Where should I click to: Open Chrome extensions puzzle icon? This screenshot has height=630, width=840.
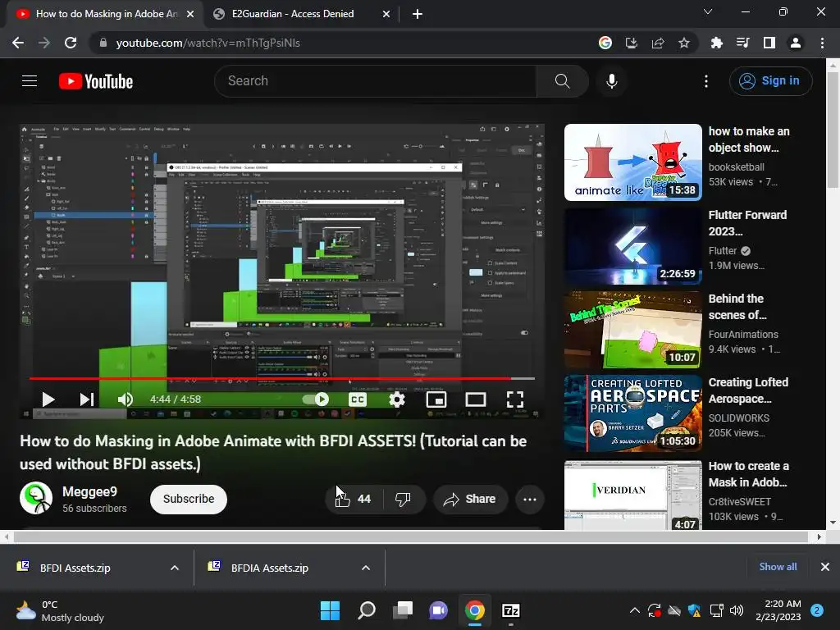(x=716, y=43)
